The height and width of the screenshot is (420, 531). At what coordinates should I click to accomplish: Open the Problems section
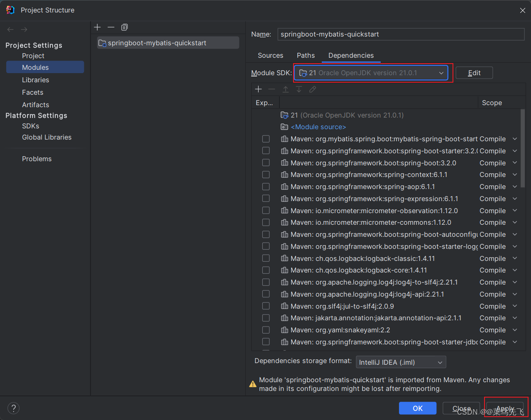(37, 159)
